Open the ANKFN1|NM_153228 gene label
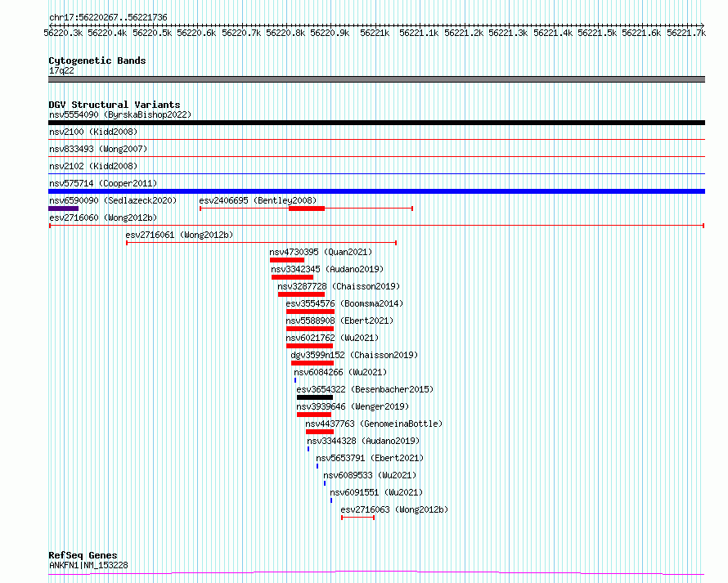 [88, 565]
